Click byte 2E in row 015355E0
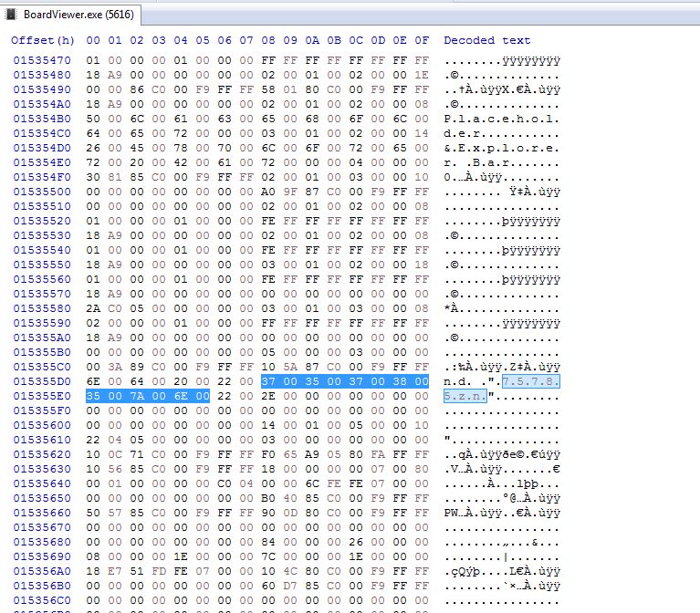This screenshot has height=613, width=700. (x=268, y=396)
